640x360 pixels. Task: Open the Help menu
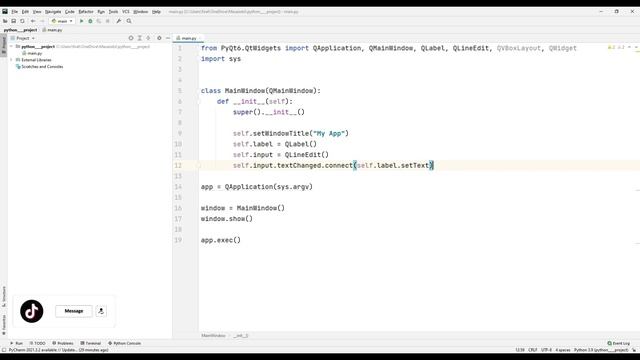156,12
